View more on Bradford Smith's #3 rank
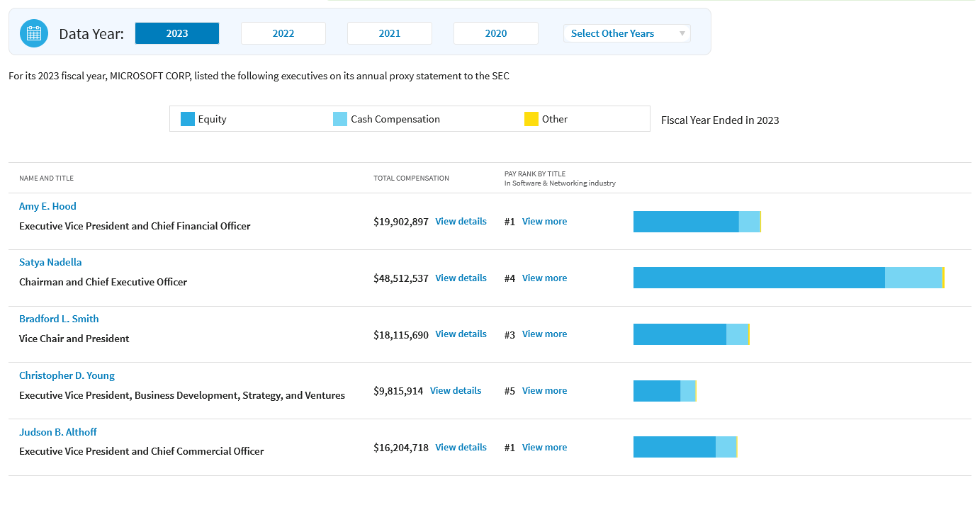 (x=545, y=334)
